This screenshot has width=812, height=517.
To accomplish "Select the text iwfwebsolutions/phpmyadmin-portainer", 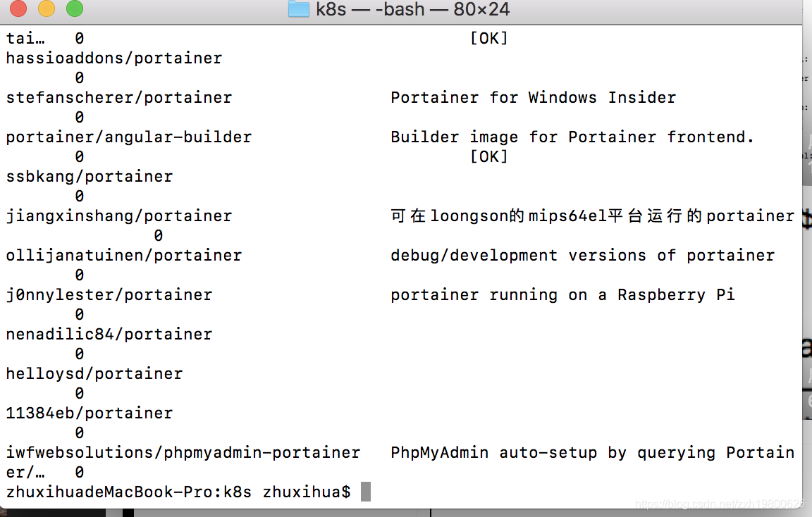I will [x=183, y=452].
